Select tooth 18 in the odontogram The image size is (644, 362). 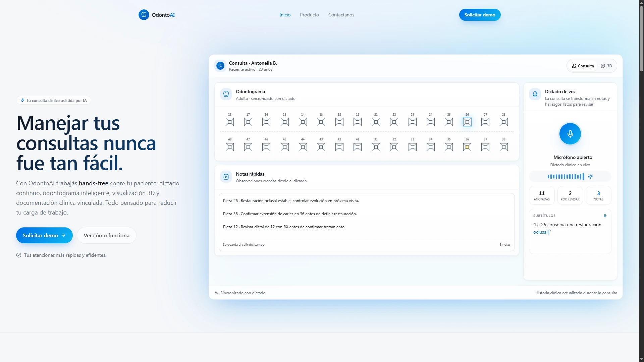[230, 122]
